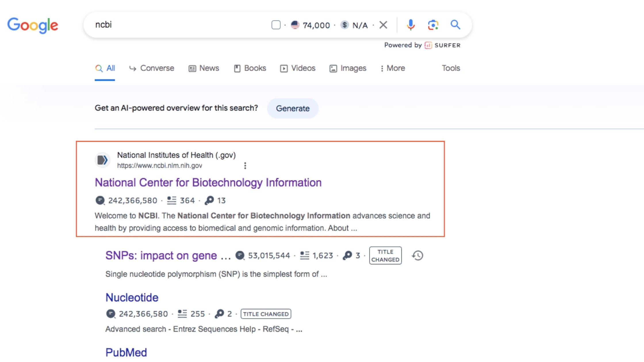644x362 pixels.
Task: Click the history clock icon beside SNPs result
Action: (417, 255)
